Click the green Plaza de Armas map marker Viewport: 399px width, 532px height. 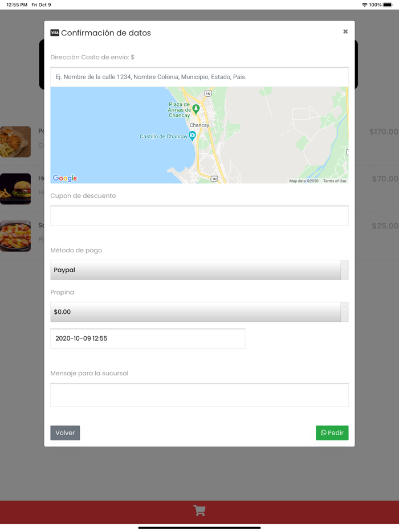(196, 108)
